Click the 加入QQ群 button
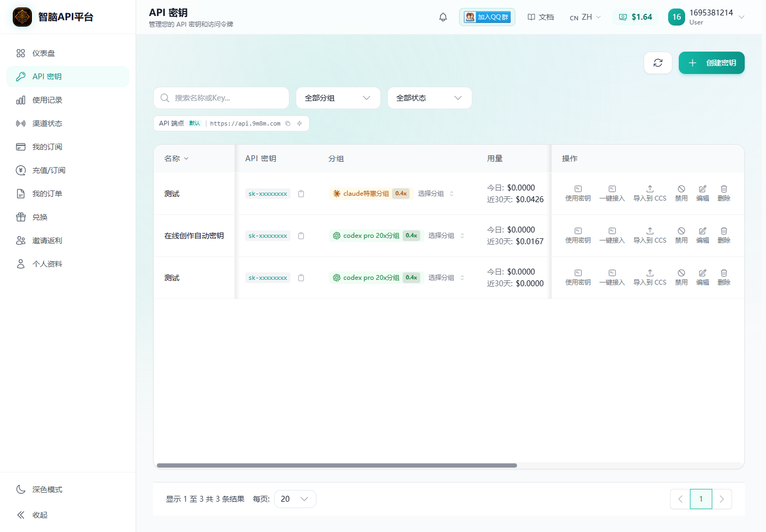 tap(487, 17)
